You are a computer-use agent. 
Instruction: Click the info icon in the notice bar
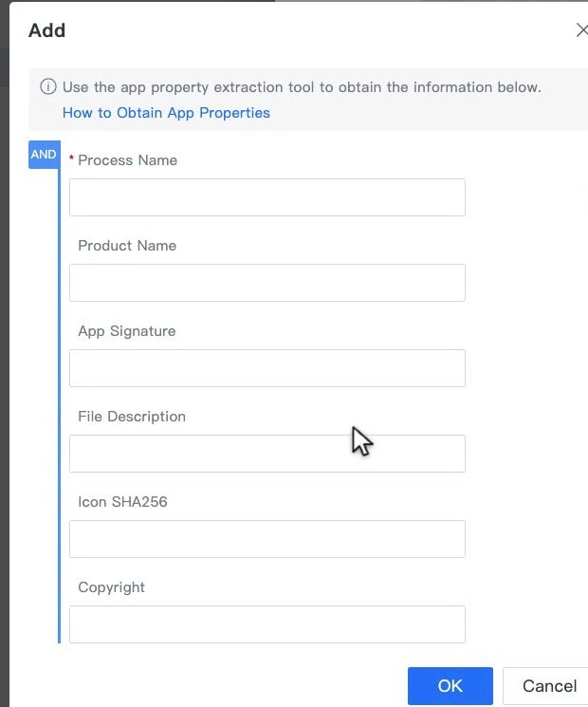pyautogui.click(x=48, y=86)
